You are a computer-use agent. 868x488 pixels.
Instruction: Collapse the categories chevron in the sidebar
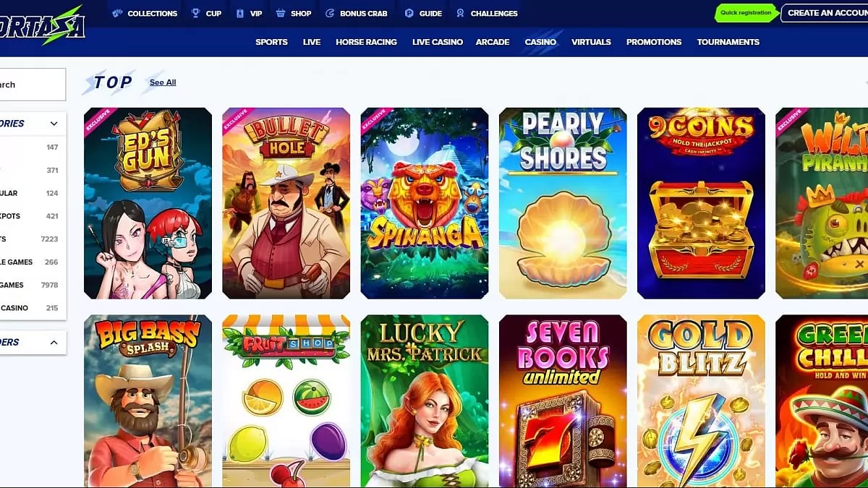54,124
